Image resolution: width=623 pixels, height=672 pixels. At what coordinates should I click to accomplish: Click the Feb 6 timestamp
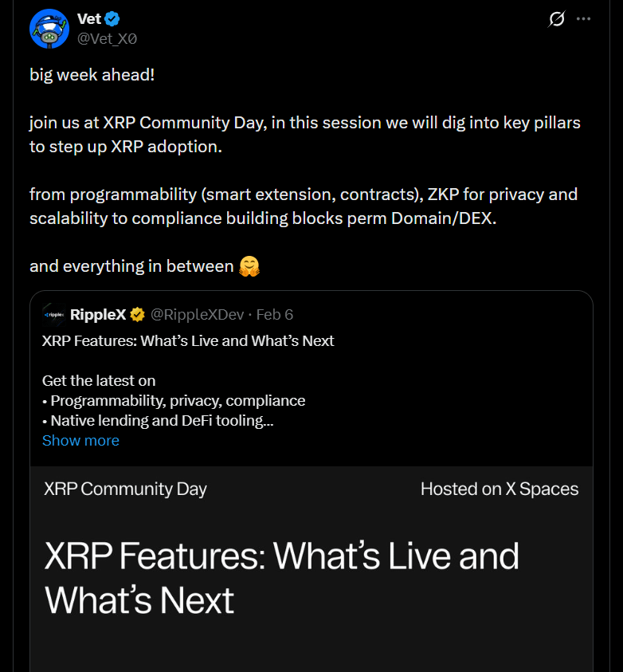[274, 315]
